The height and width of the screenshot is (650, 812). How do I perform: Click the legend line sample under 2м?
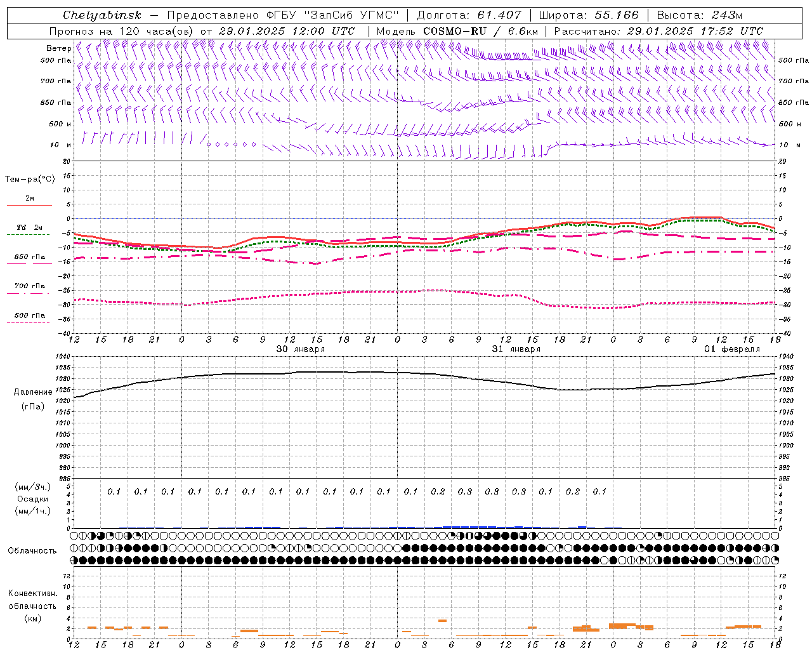tap(29, 205)
